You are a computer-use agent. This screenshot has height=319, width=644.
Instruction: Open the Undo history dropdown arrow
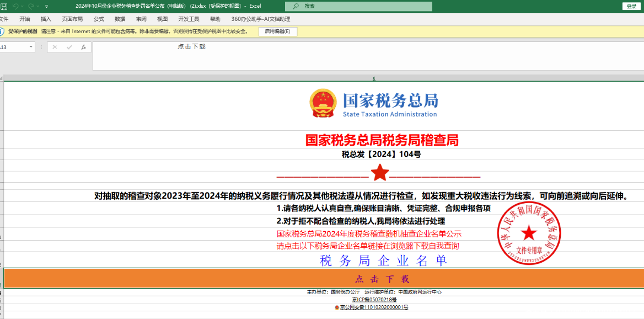click(x=23, y=6)
